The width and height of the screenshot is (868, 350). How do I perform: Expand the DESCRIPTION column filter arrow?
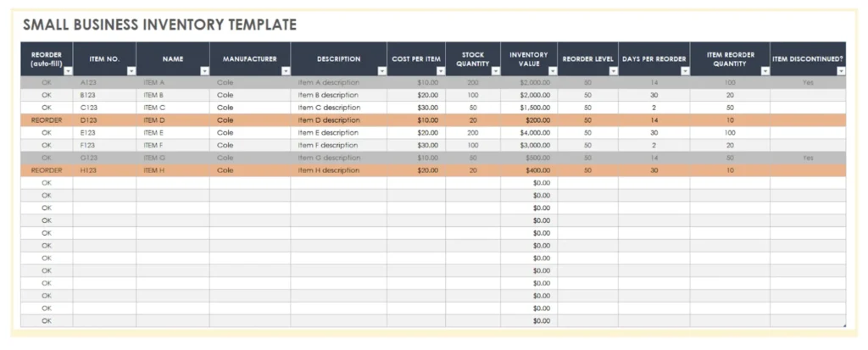(381, 71)
